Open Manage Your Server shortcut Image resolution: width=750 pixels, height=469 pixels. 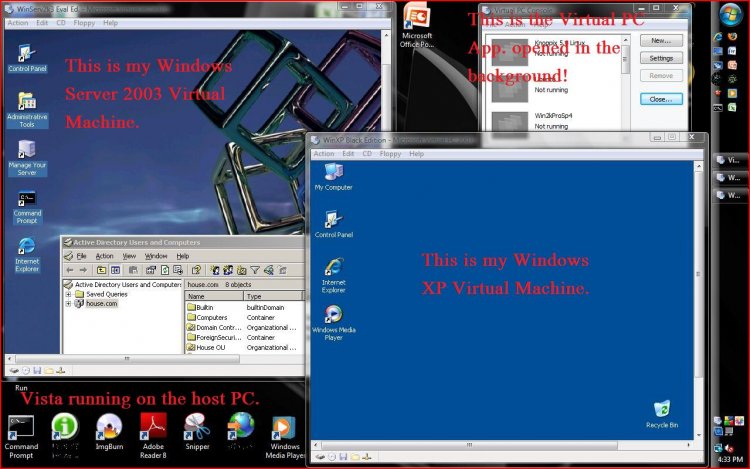click(27, 158)
